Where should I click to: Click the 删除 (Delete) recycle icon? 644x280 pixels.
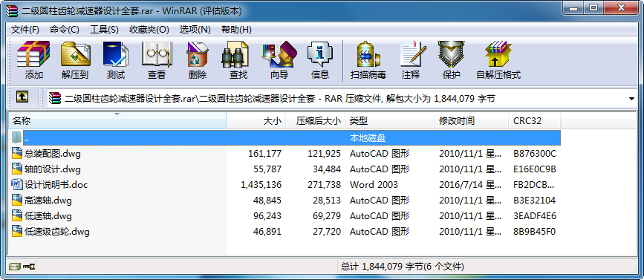(198, 60)
